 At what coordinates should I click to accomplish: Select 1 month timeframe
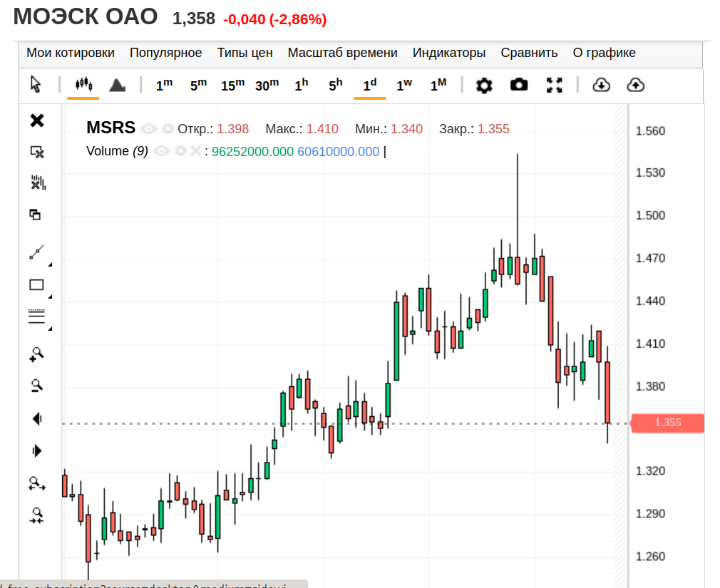[438, 85]
